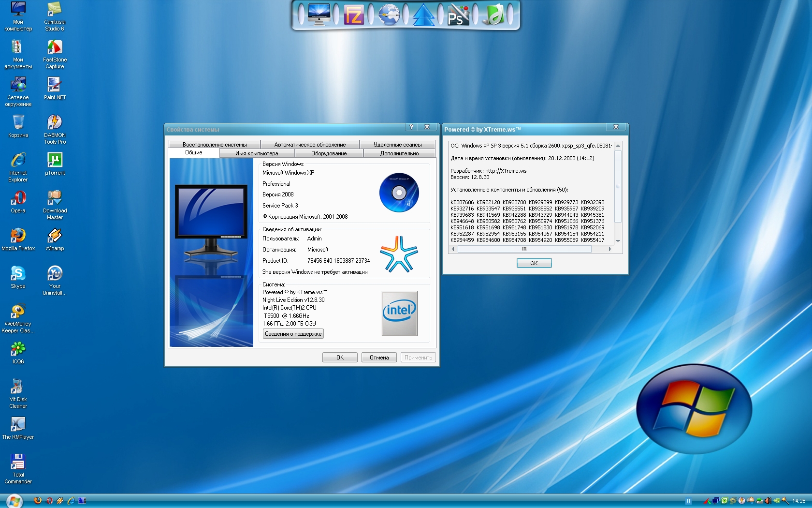Select the Opera desktop icon
Viewport: 812px width, 508px height.
[x=18, y=201]
